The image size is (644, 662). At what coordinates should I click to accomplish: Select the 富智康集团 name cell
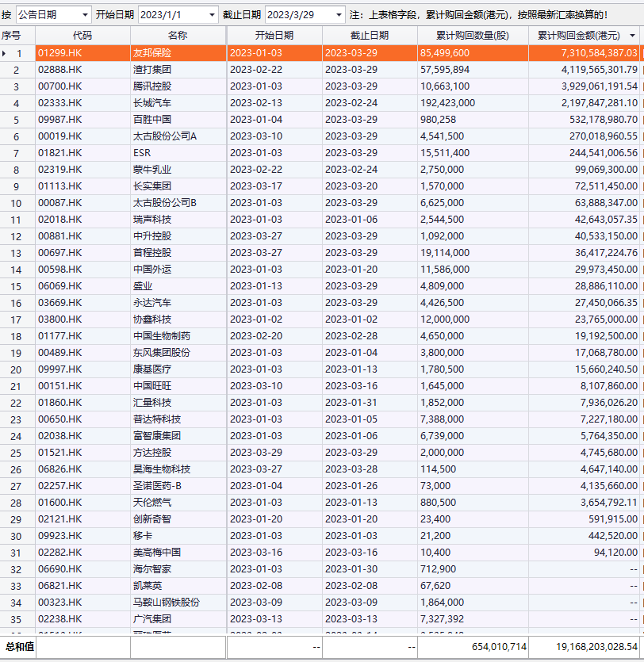pyautogui.click(x=178, y=436)
